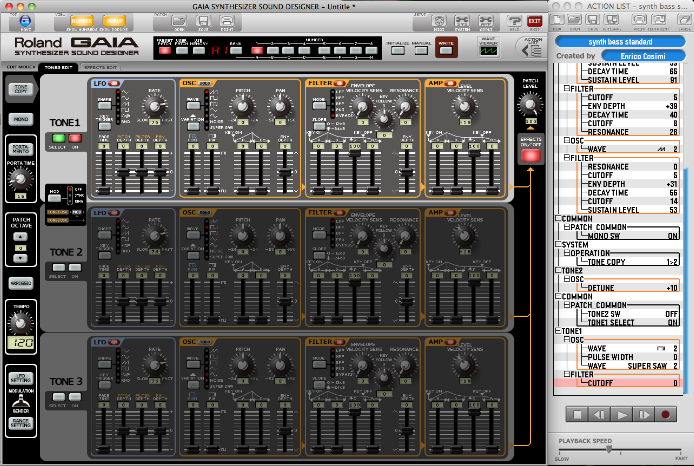Toggle the TONE1 green Select button

[x=58, y=138]
